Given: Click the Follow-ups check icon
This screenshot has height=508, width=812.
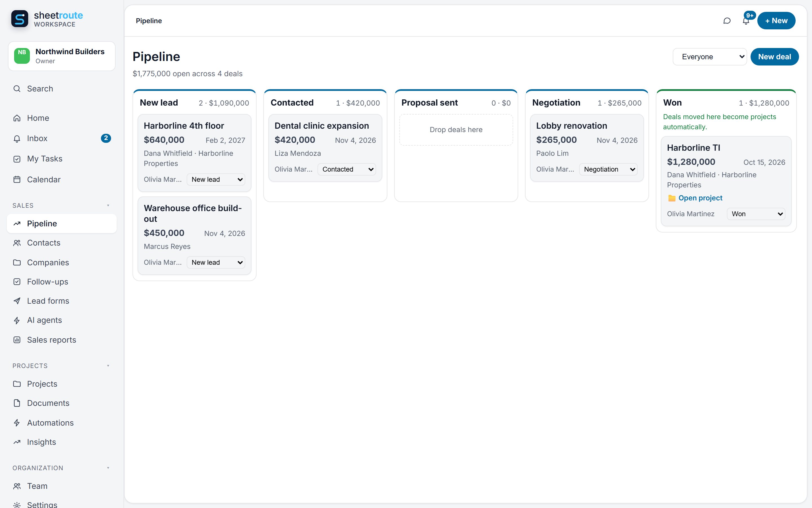Looking at the screenshot, I should pyautogui.click(x=17, y=282).
